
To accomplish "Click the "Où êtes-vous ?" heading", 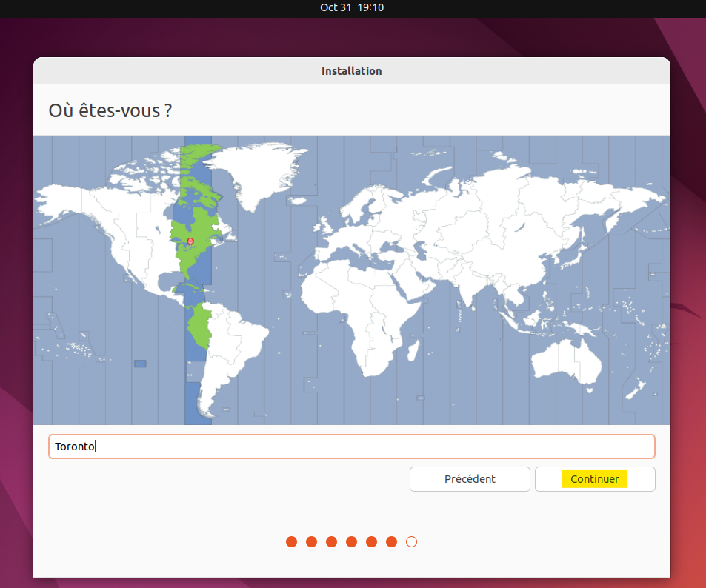I will 110,110.
